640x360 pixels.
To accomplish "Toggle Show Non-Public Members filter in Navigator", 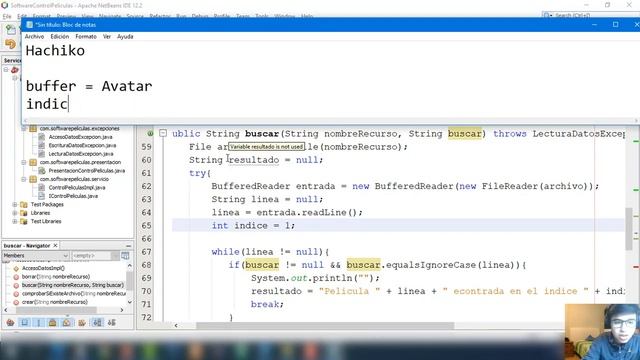I will [x=53, y=323].
